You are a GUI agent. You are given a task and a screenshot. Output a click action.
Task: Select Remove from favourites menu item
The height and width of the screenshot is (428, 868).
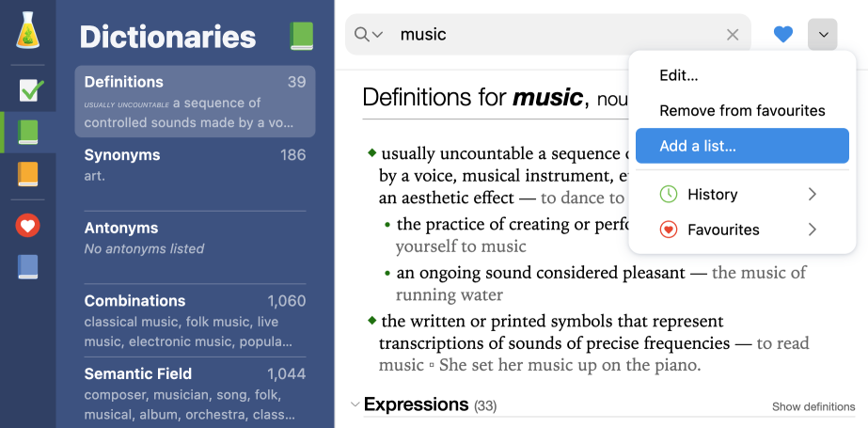click(x=742, y=110)
